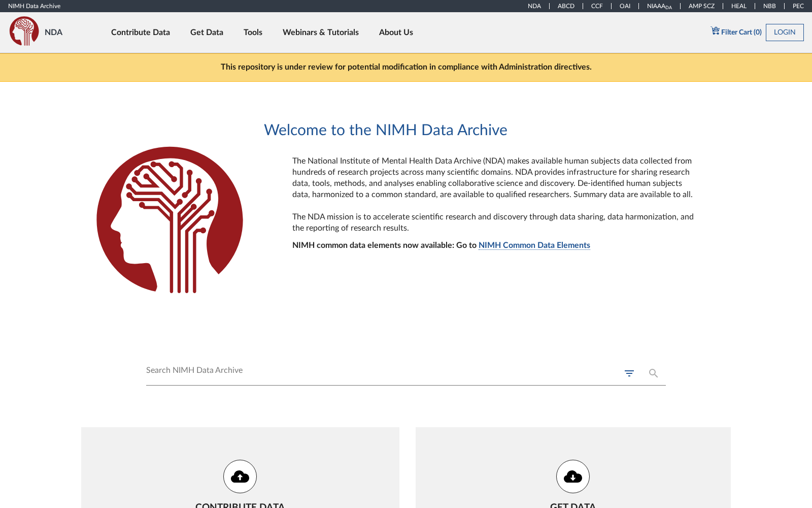Click the Contribute Data cloud upload icon
This screenshot has width=812, height=508.
point(240,477)
